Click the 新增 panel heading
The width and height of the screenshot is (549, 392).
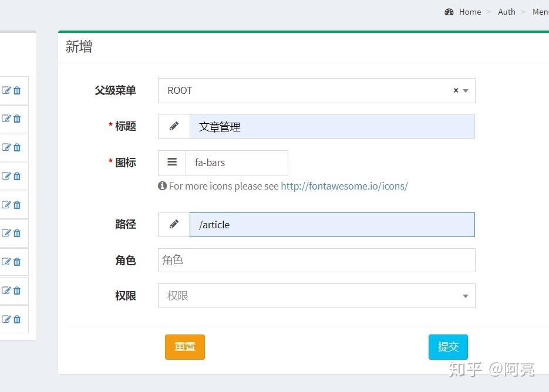pyautogui.click(x=79, y=46)
